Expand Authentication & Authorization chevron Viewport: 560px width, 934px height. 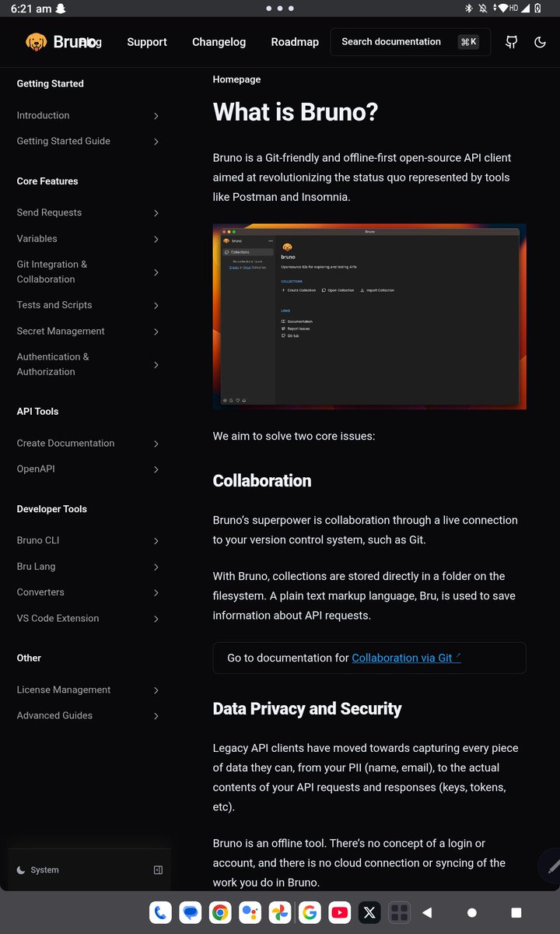[x=156, y=365]
